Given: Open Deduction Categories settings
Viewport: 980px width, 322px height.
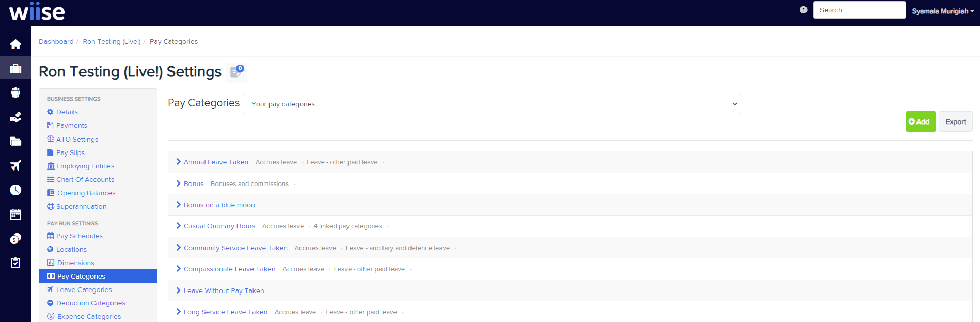Looking at the screenshot, I should point(91,303).
